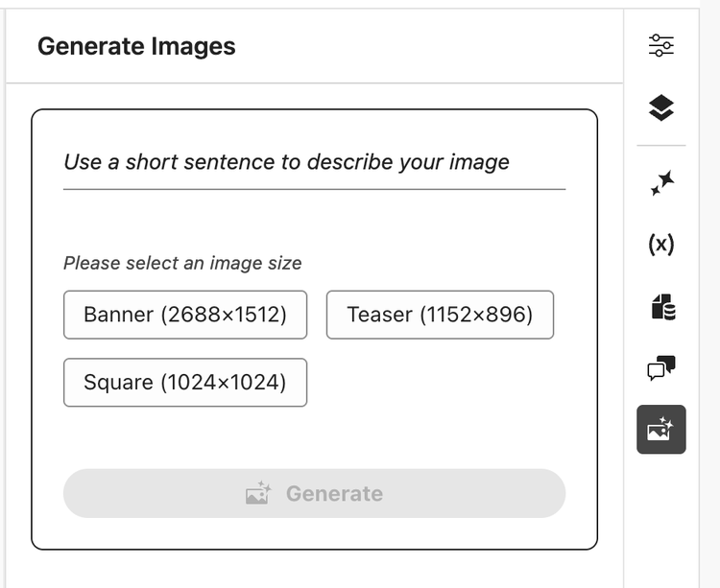Open the document database data sources icon
The width and height of the screenshot is (720, 588).
pyautogui.click(x=660, y=307)
